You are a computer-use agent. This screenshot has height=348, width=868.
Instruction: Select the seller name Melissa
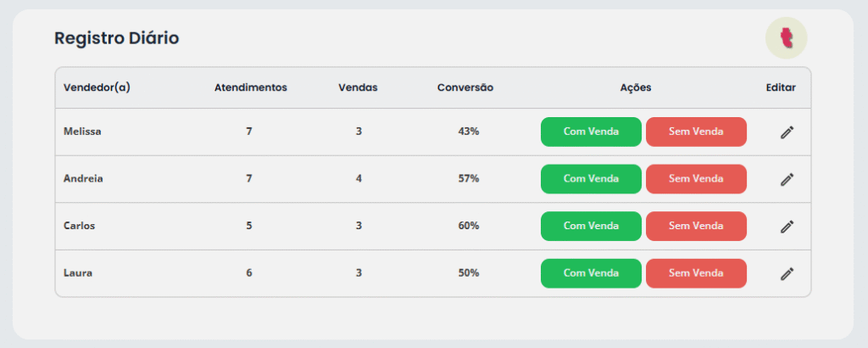(83, 132)
